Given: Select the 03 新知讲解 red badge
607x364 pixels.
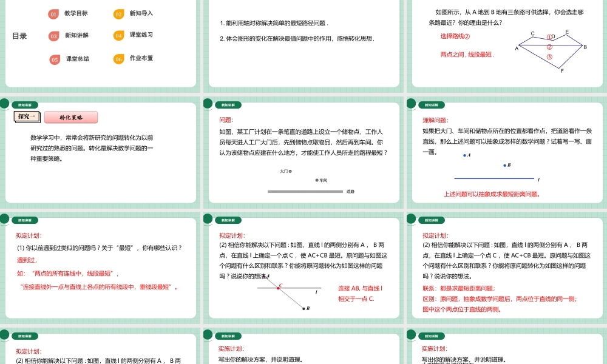Looking at the screenshot, I should click(x=54, y=35).
